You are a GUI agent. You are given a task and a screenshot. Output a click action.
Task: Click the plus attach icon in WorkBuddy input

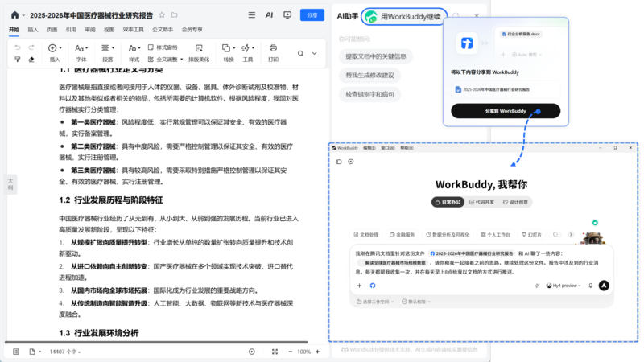(x=359, y=286)
